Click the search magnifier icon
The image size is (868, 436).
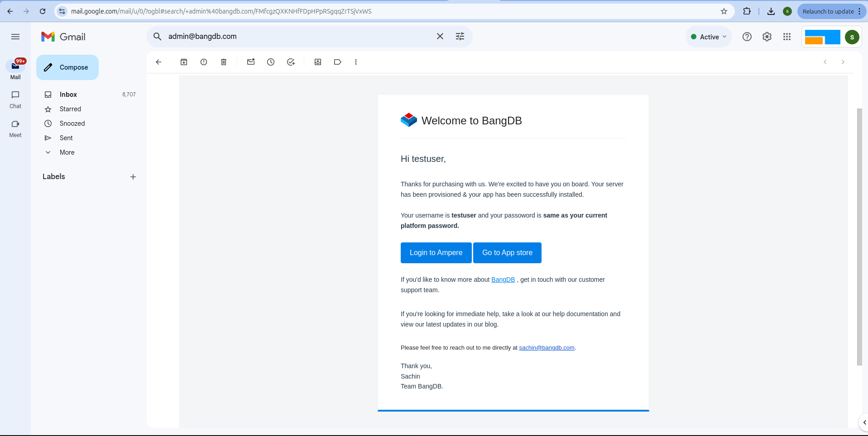click(x=157, y=37)
